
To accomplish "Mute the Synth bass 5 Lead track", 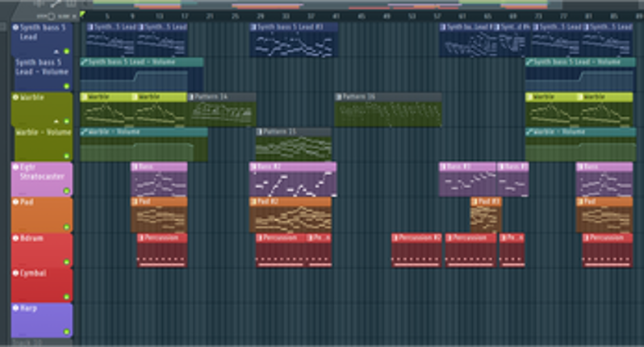I will point(66,52).
